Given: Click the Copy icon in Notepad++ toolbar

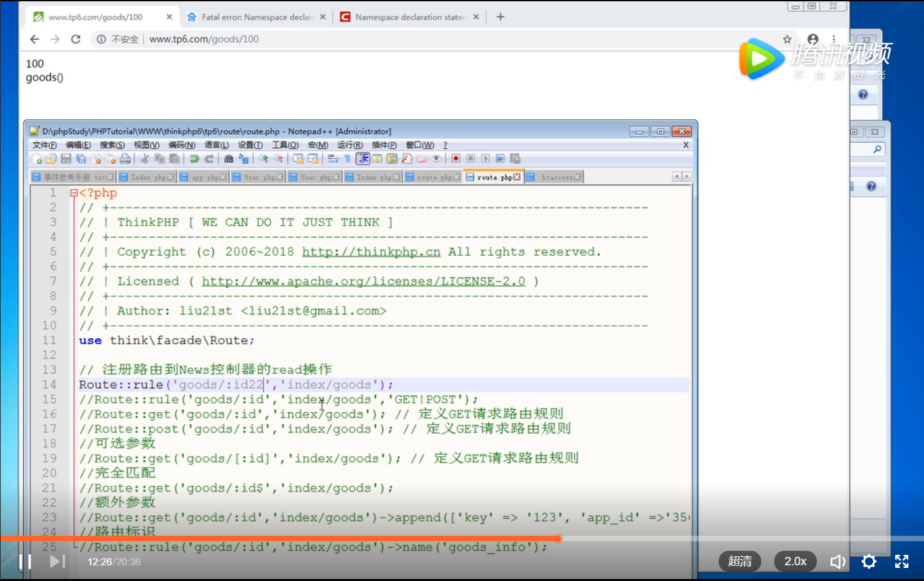Looking at the screenshot, I should click(160, 158).
